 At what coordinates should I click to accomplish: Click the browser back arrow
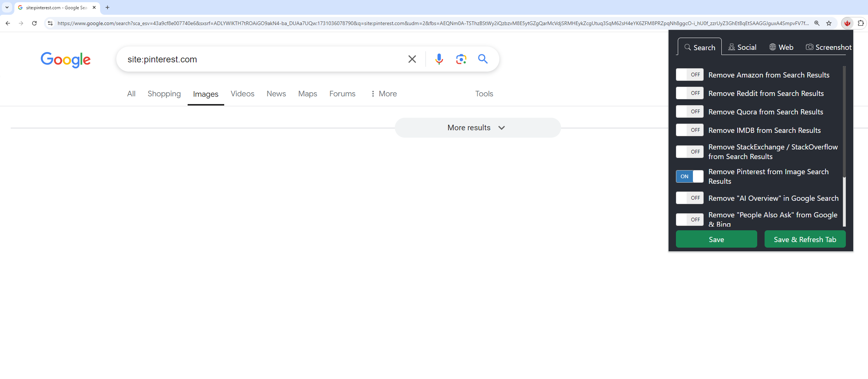8,23
